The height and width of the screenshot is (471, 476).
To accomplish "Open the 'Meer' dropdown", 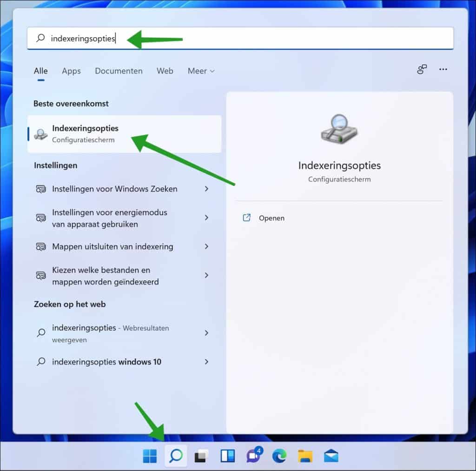I will [200, 71].
